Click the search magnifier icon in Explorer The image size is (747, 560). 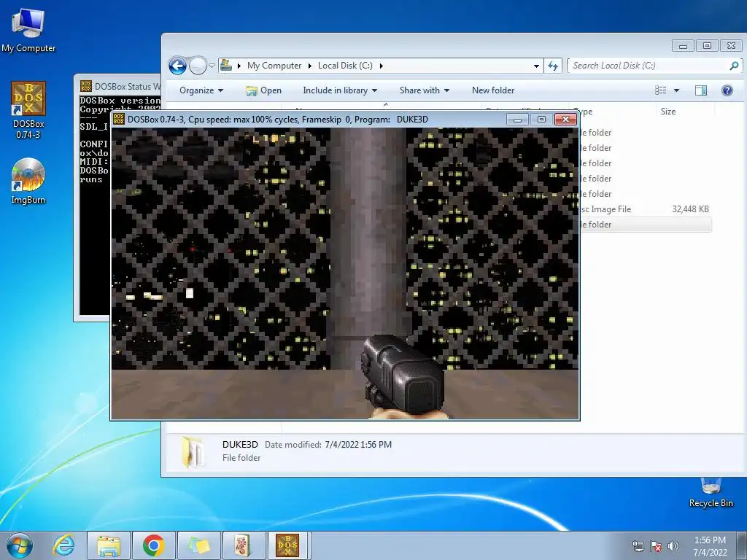tap(734, 66)
